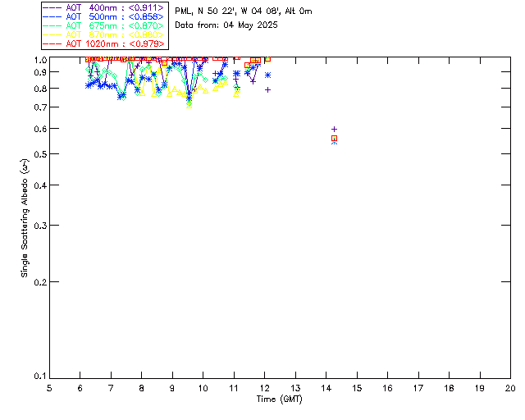Click the 15 x-axis tick label
The image size is (525, 420).
[357, 388]
